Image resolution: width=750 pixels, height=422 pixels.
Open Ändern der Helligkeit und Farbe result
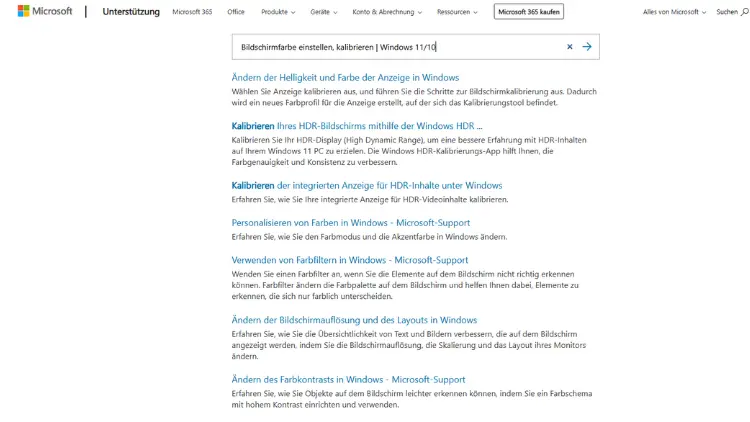(x=345, y=78)
